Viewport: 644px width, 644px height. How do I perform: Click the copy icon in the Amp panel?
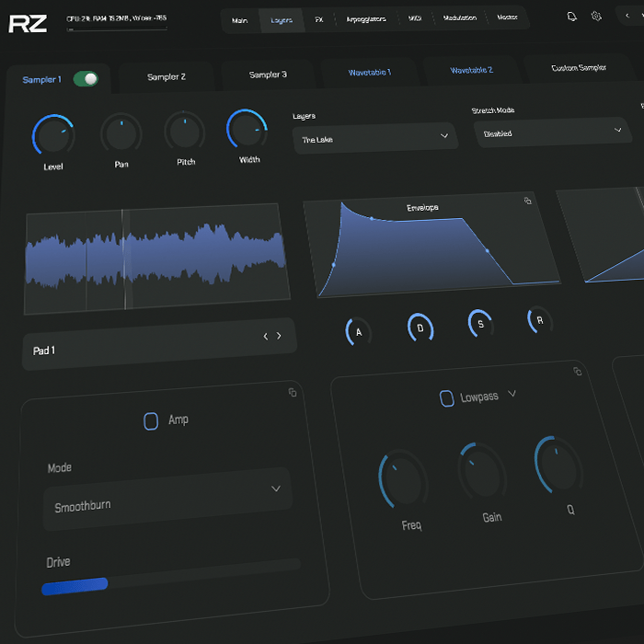(x=293, y=393)
